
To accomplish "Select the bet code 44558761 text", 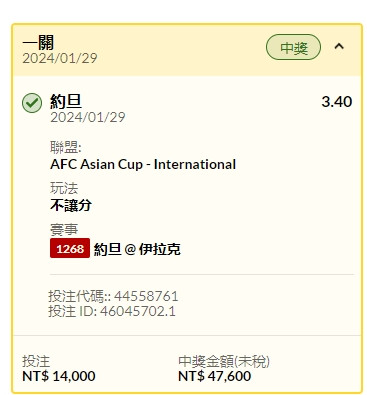I will (146, 296).
